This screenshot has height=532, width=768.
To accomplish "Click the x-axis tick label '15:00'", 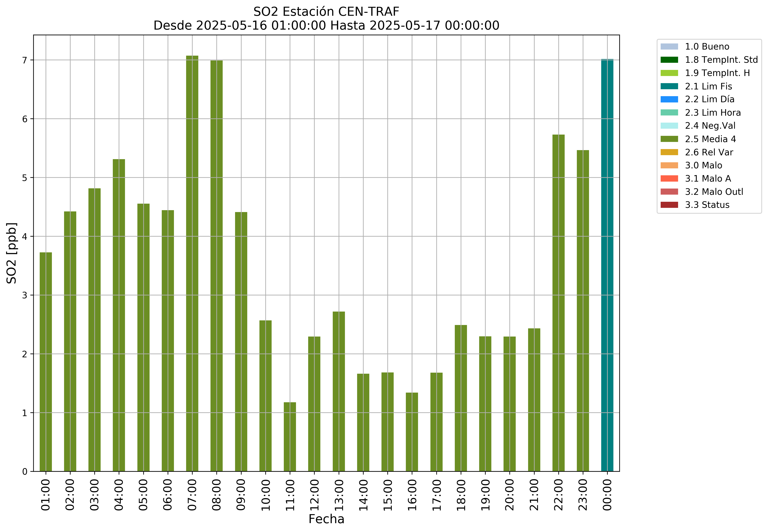I will (x=388, y=495).
